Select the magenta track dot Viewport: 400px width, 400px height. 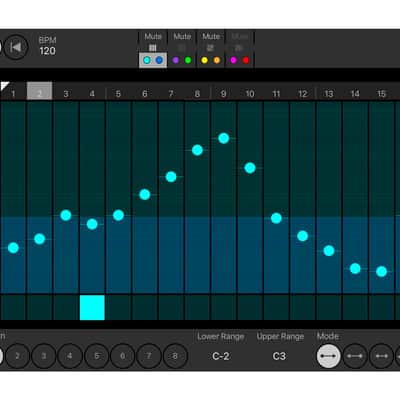click(x=233, y=60)
